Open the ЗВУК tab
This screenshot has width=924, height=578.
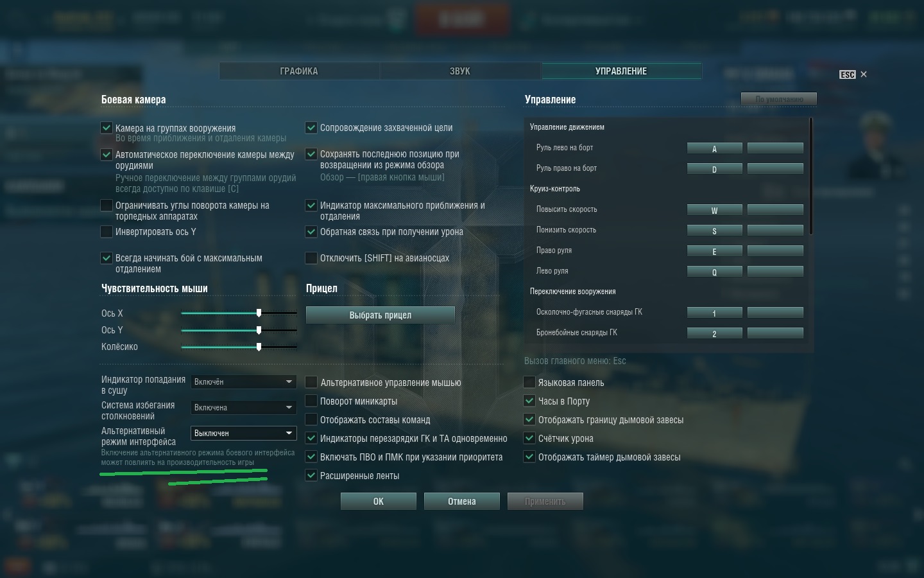coord(460,71)
